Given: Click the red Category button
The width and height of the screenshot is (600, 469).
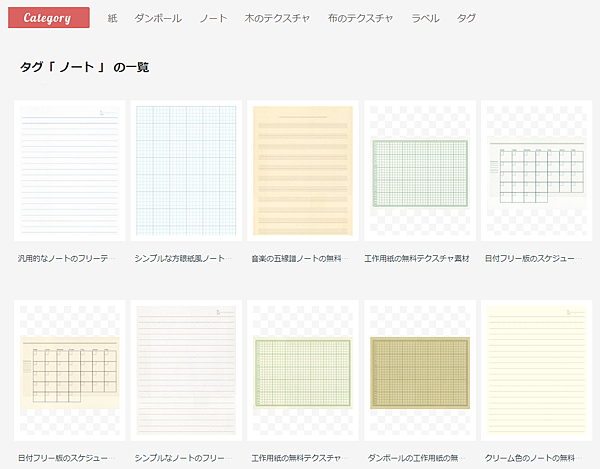Looking at the screenshot, I should tap(49, 18).
